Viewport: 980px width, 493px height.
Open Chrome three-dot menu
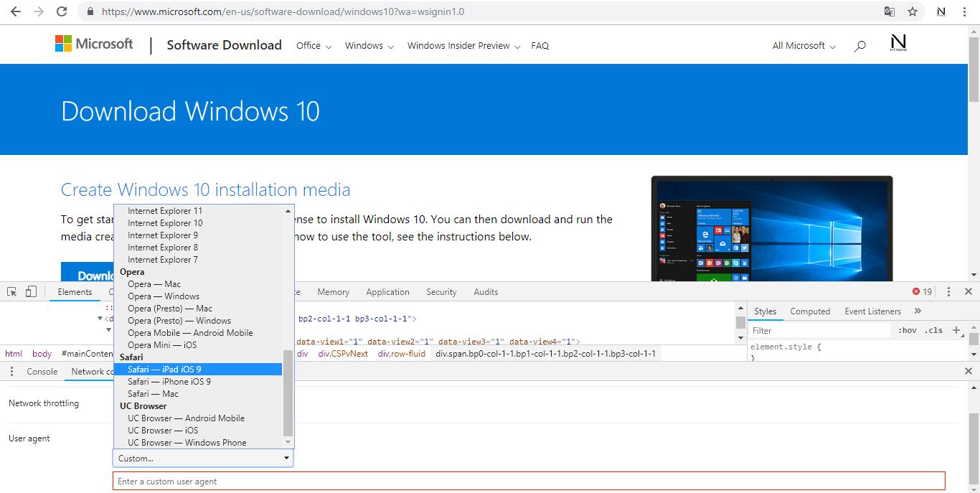[x=966, y=11]
